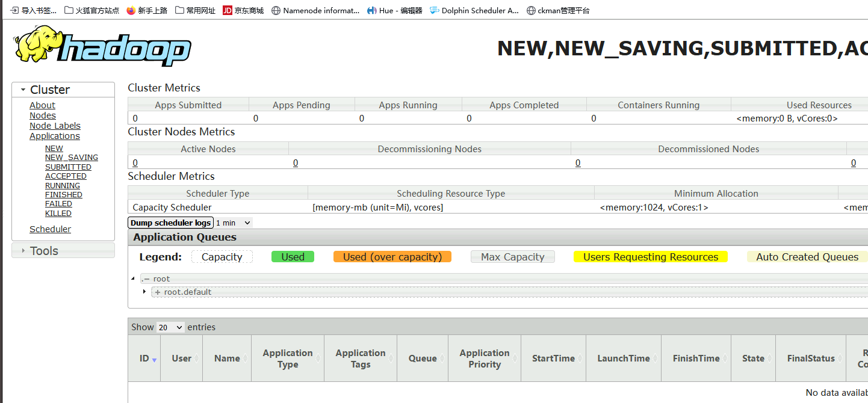Image resolution: width=868 pixels, height=403 pixels.
Task: Open the 新手上路 Firefox bookmark
Action: [x=147, y=10]
